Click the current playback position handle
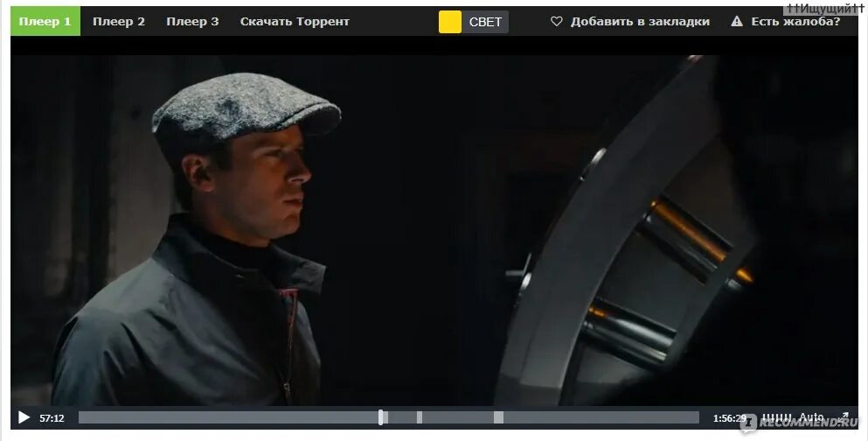This screenshot has height=441, width=868. click(381, 417)
